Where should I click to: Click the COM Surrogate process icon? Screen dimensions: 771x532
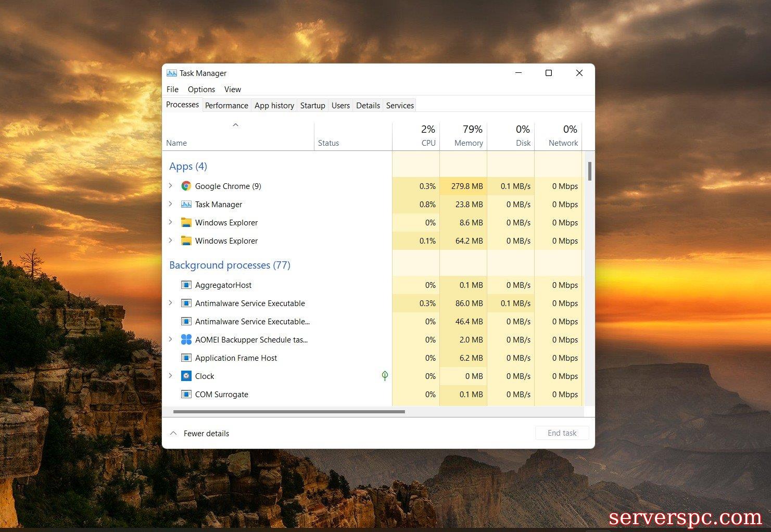coord(186,394)
